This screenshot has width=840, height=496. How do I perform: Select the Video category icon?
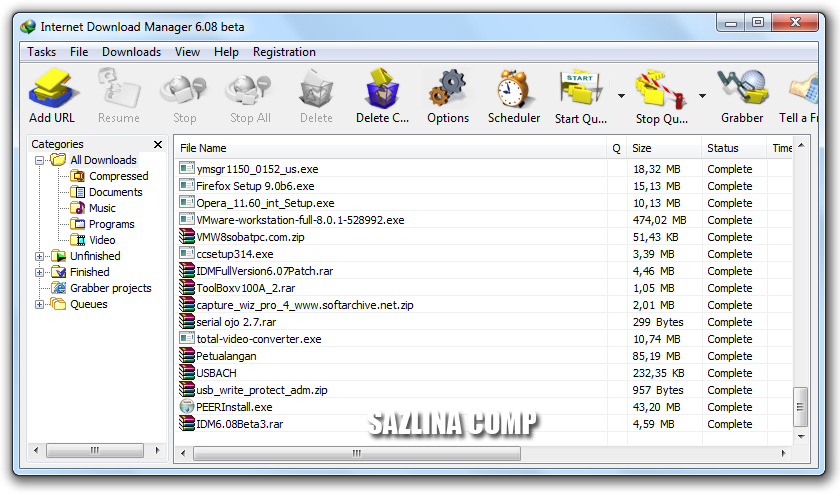coord(78,240)
